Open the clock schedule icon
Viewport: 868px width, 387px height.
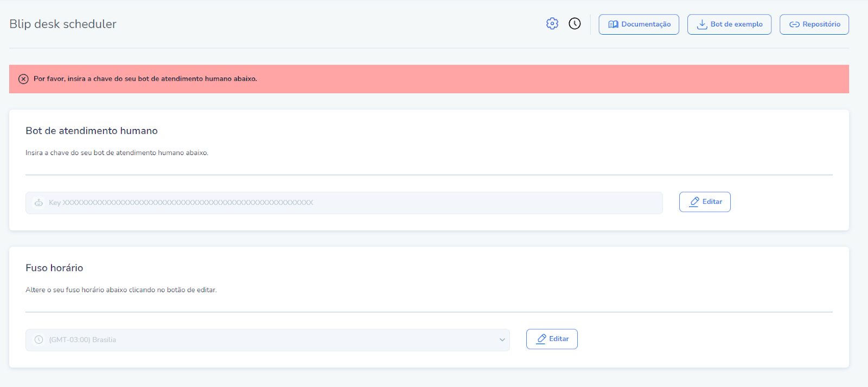click(x=575, y=24)
